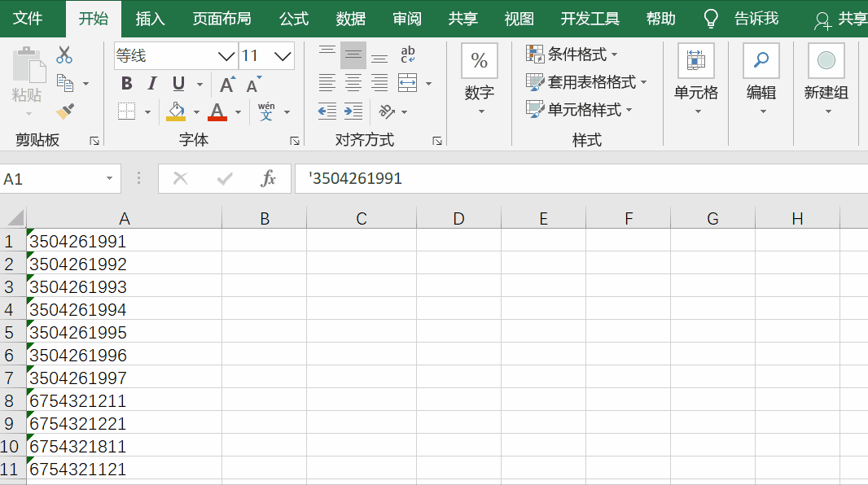
Task: Align text to bottom of cell
Action: tap(379, 58)
